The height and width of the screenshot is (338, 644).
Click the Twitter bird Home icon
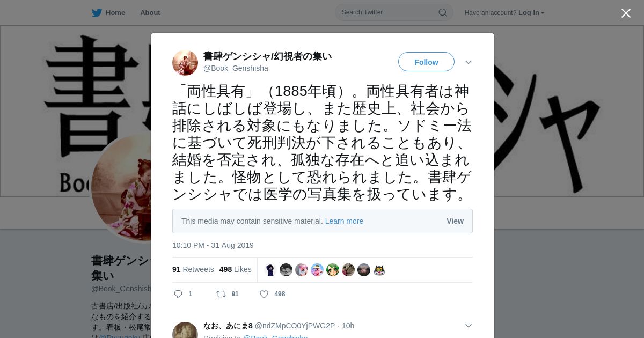(x=97, y=13)
